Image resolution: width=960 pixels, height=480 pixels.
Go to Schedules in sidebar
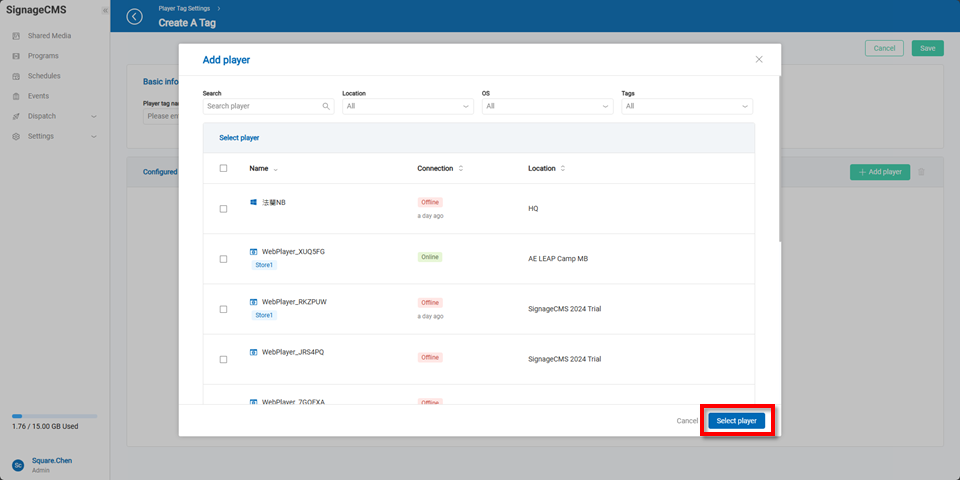click(44, 76)
